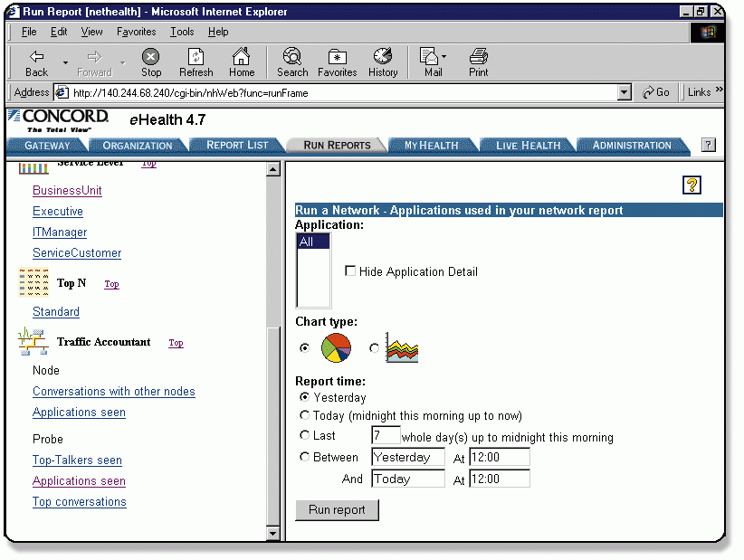Expand the Links toolbar chevron
Screen dimensions: 744x560
(x=720, y=90)
